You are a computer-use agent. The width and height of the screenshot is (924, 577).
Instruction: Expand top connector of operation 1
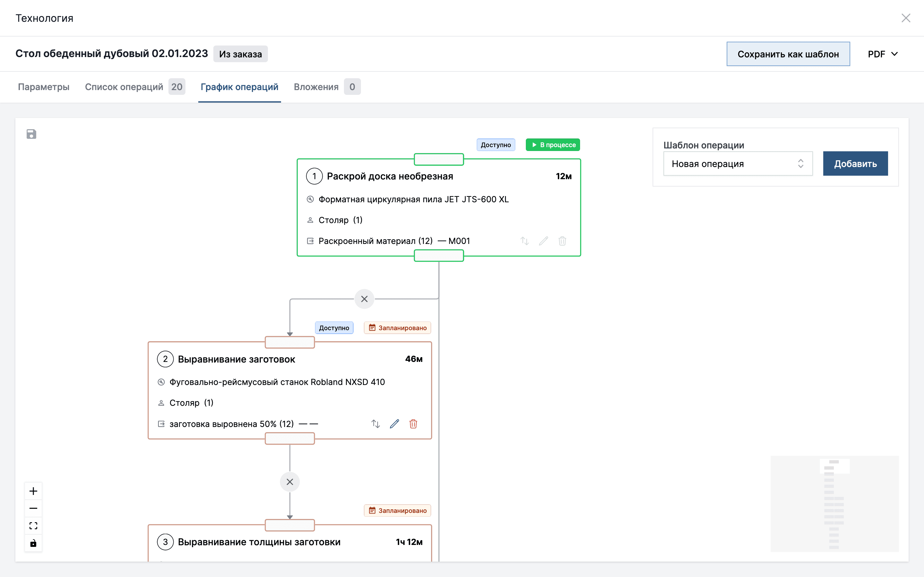point(438,160)
